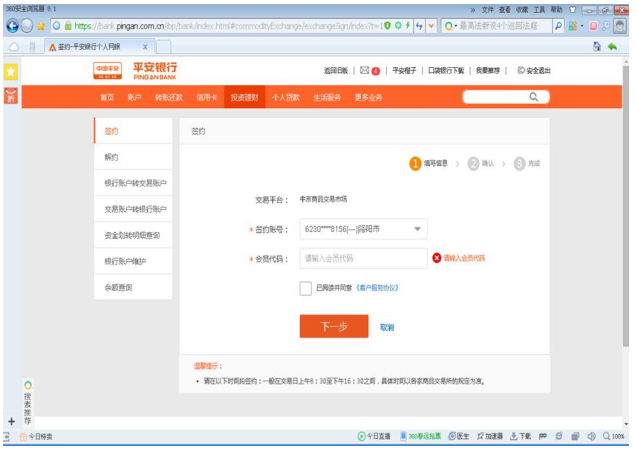Click the browser search engine selector dropdown
Screen dimensions: 637x451
click(450, 26)
